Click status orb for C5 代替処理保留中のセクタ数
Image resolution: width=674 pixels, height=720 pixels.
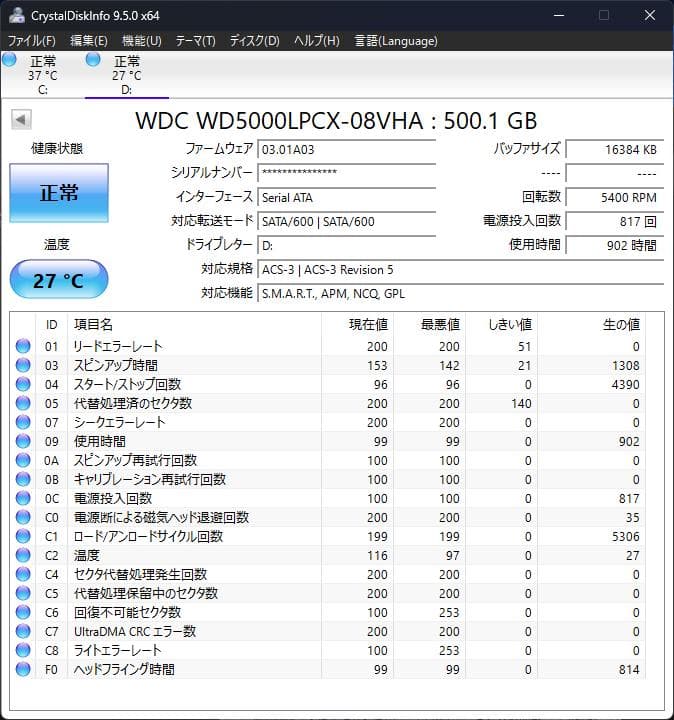pos(23,593)
